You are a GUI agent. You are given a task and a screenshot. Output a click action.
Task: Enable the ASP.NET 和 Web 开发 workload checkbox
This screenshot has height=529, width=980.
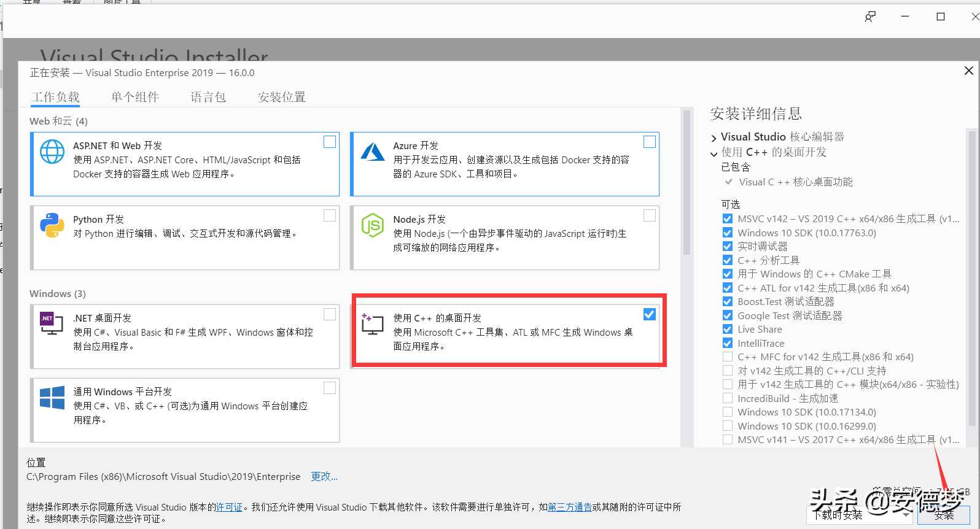click(330, 142)
